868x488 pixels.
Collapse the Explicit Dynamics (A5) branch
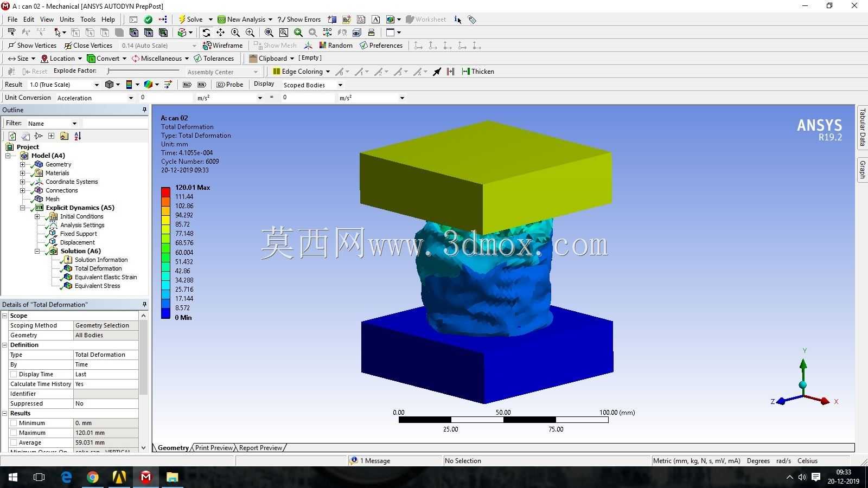[x=22, y=208]
